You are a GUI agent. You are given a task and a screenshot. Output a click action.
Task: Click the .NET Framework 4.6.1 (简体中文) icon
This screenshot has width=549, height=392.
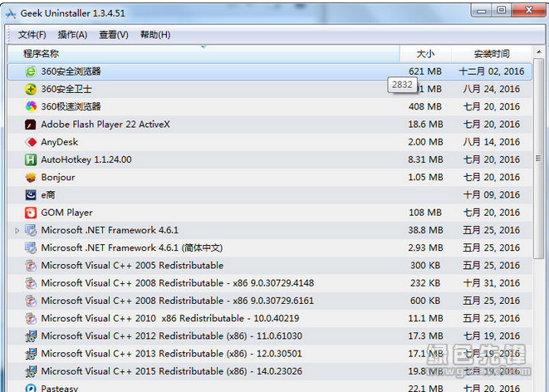pyautogui.click(x=31, y=247)
